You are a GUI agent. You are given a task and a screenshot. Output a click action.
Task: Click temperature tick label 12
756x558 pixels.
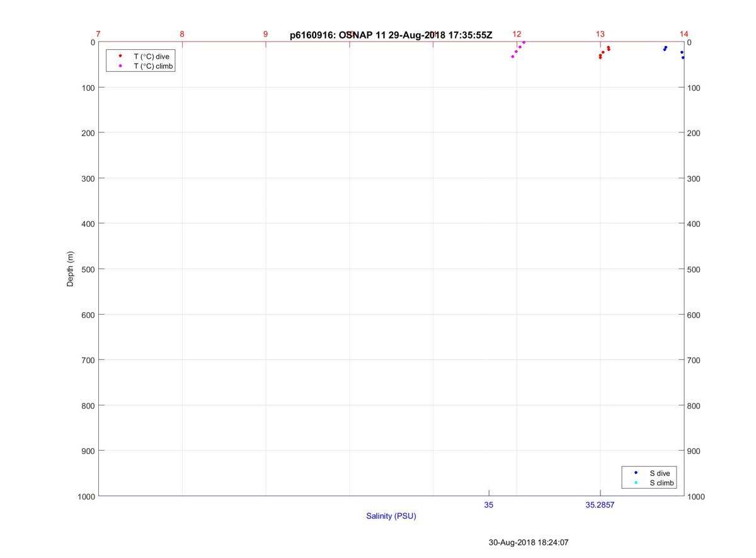517,34
